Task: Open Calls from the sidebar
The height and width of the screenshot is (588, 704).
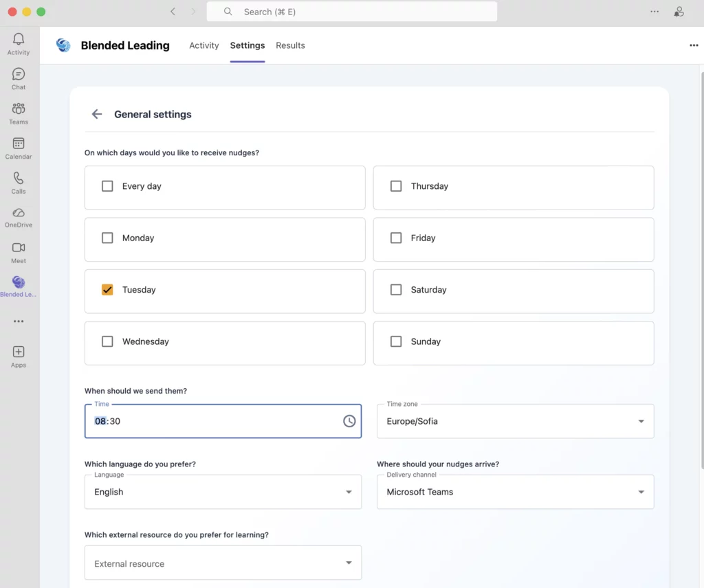Action: pos(19,179)
